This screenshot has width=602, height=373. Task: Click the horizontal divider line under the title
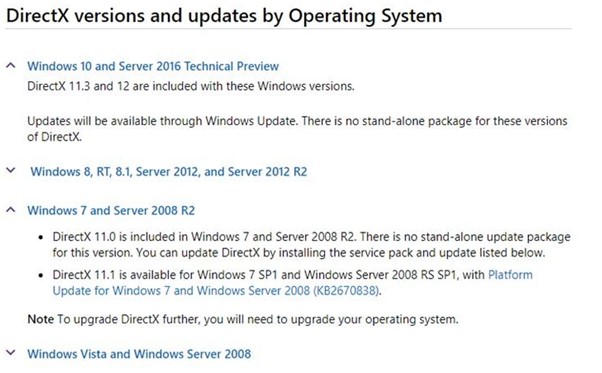[x=288, y=29]
